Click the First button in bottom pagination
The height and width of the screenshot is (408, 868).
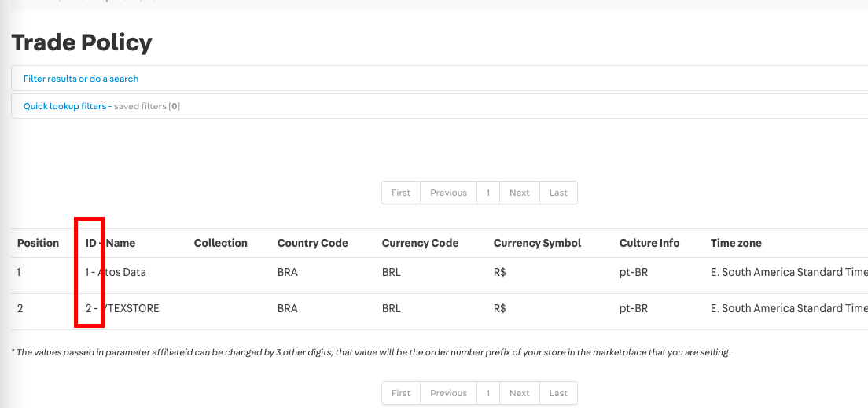401,393
